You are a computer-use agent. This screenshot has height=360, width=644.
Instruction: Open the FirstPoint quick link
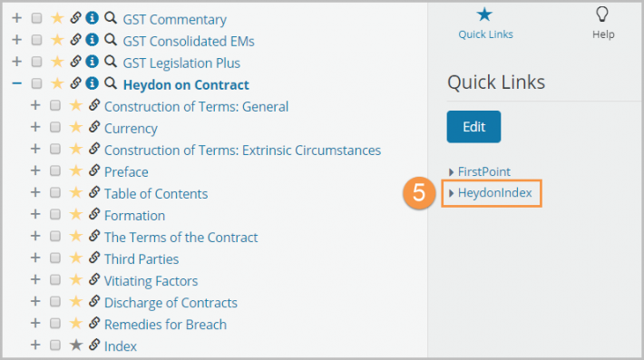pos(483,171)
